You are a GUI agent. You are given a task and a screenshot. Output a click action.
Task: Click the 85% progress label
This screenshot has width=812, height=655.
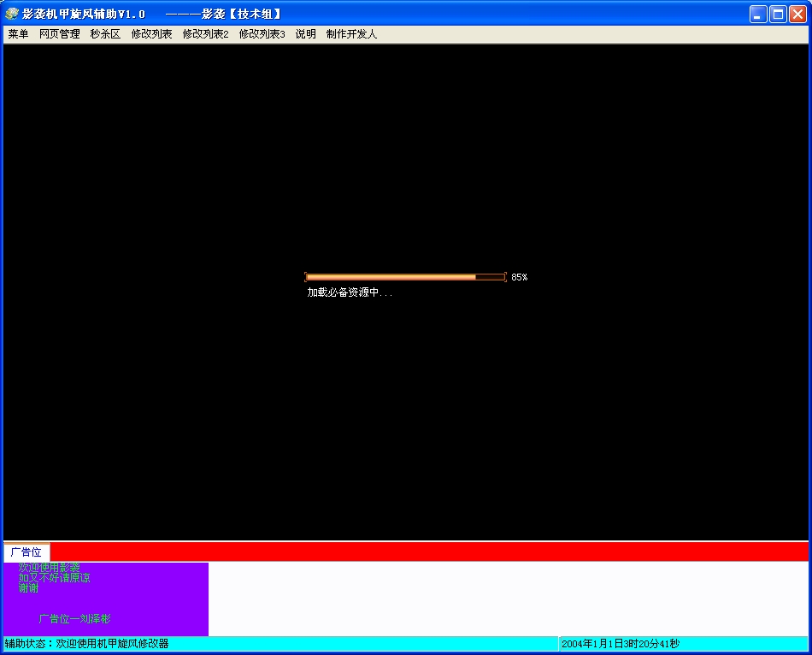coord(519,278)
